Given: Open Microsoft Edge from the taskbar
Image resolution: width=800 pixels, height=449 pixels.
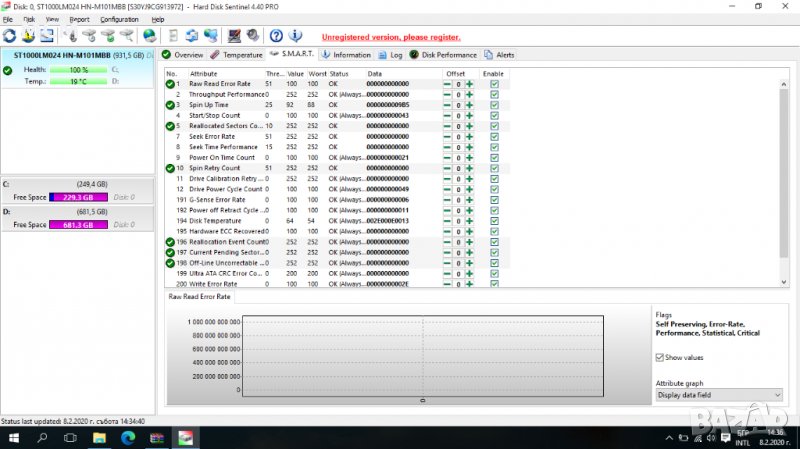Looking at the screenshot, I should 128,438.
